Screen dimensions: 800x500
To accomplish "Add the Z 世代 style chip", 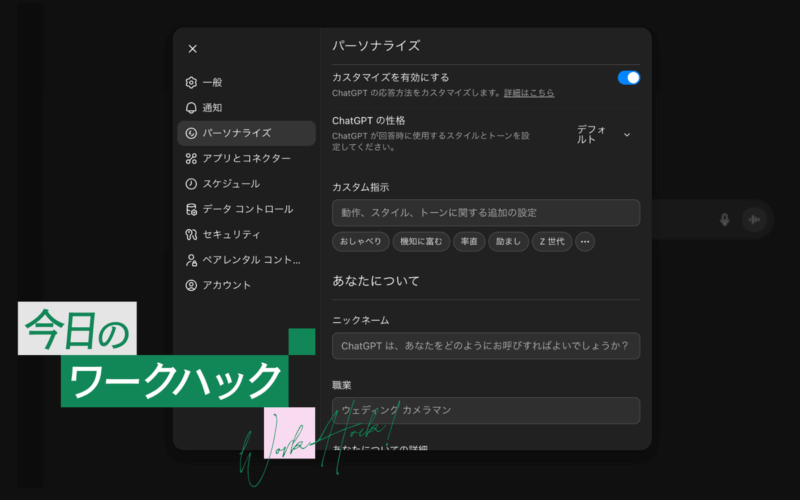I will point(552,241).
